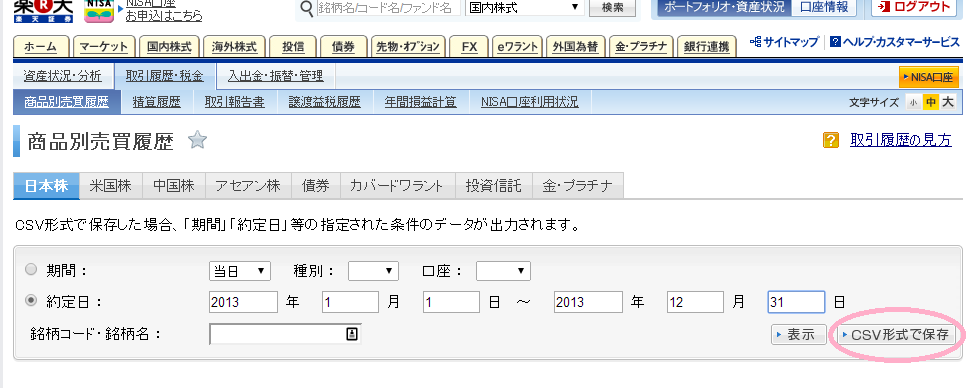The width and height of the screenshot is (972, 388).
Task: Open the 投信 menu tab
Action: [x=293, y=46]
